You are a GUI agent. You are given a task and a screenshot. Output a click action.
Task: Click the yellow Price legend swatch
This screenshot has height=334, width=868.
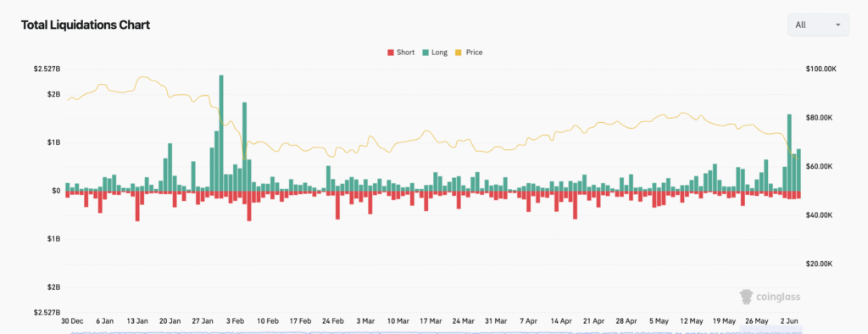[x=459, y=53]
